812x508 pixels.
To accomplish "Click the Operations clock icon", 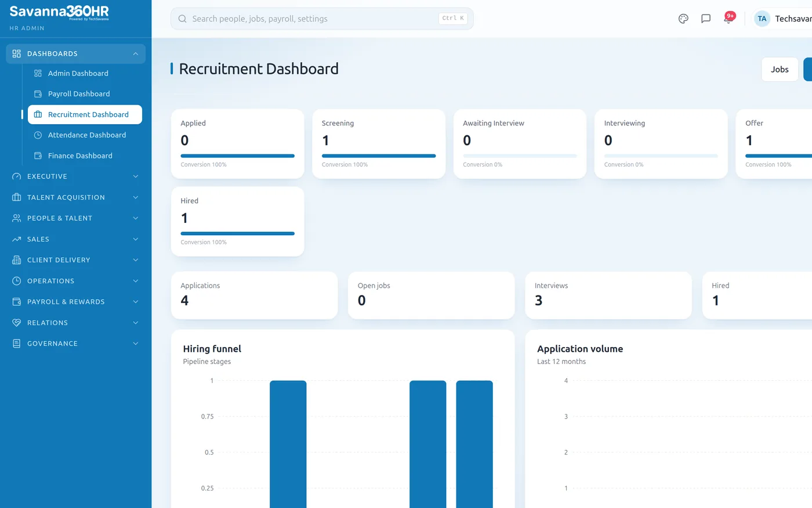I will pyautogui.click(x=16, y=281).
